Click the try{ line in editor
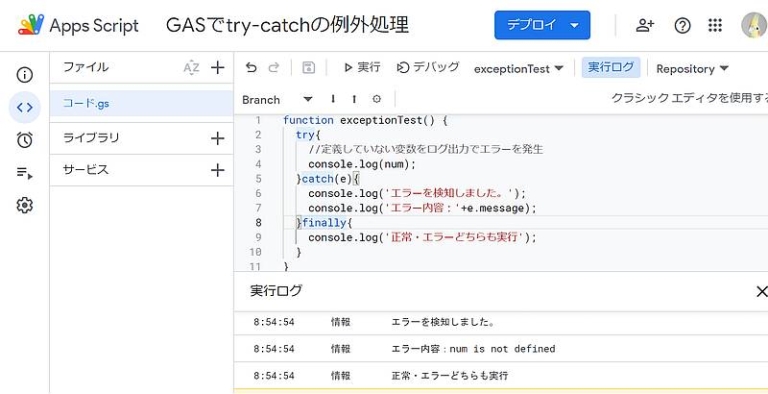 308,135
